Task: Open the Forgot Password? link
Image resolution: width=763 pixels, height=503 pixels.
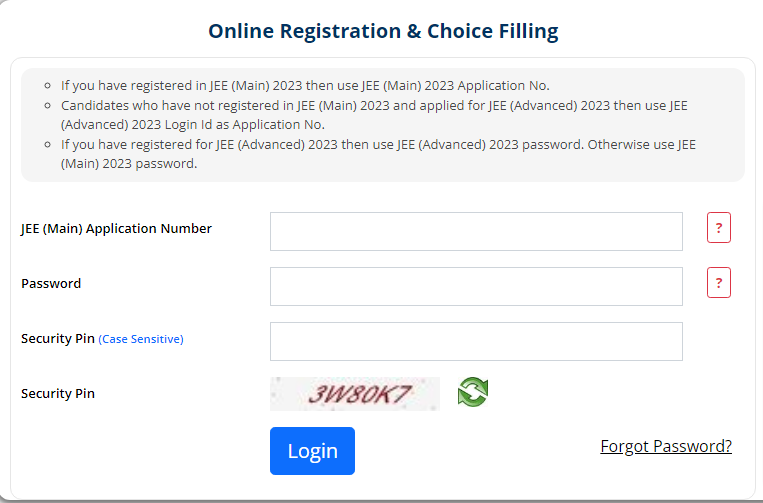Action: pos(666,446)
